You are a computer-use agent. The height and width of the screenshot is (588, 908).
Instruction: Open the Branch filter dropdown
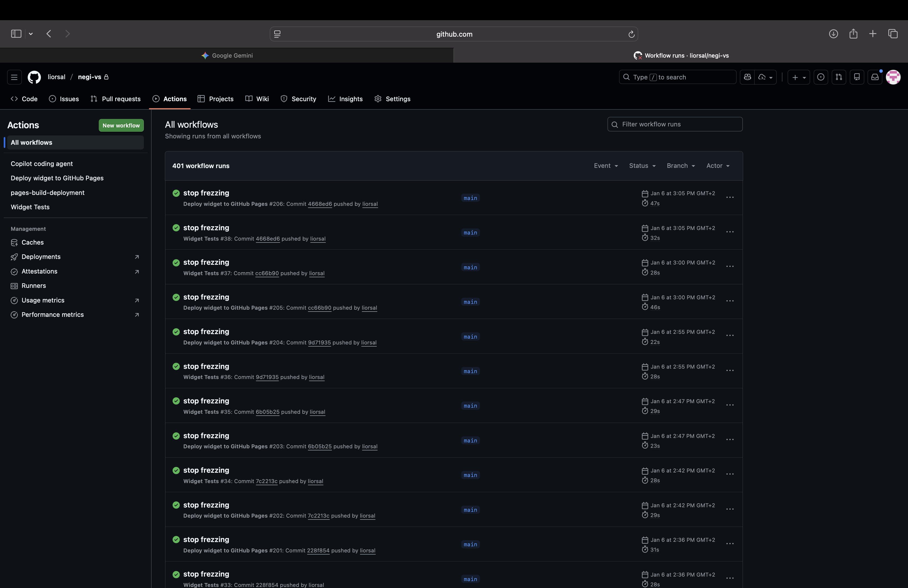(x=681, y=166)
